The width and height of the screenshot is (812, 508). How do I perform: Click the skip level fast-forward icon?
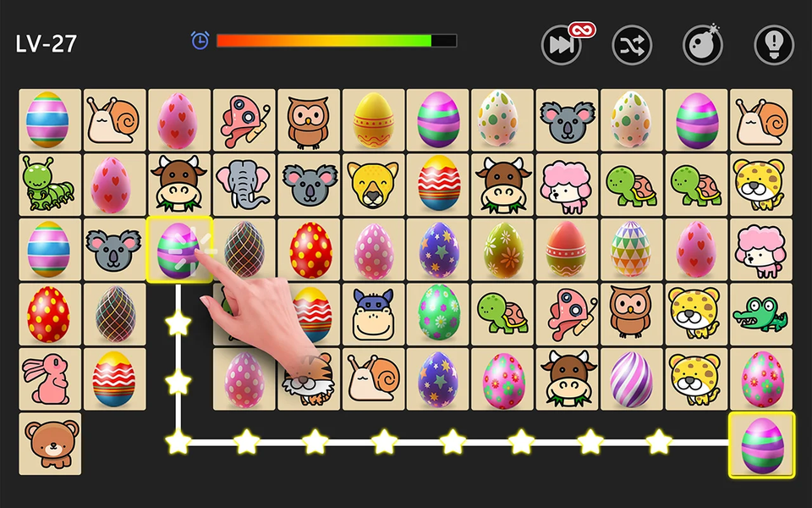(562, 45)
